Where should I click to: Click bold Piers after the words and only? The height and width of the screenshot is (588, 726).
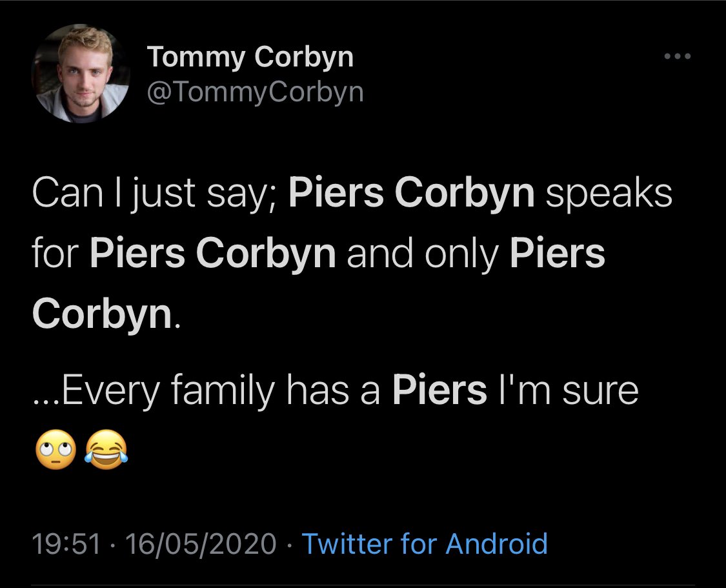tap(558, 255)
